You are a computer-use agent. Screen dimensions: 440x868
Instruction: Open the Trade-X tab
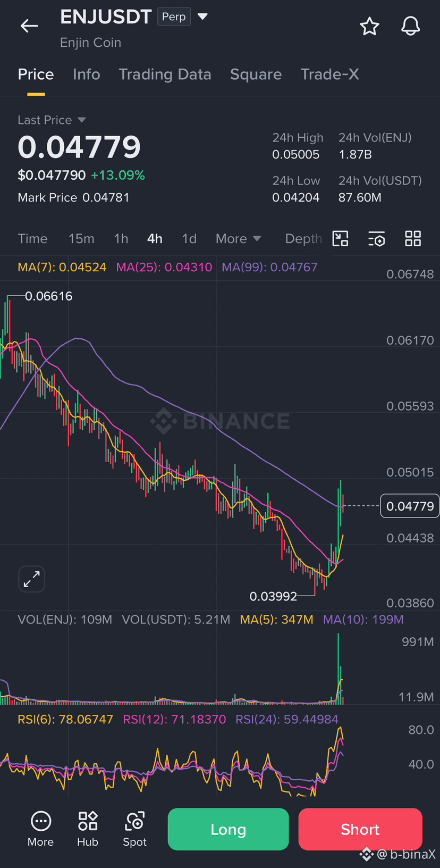click(x=329, y=74)
